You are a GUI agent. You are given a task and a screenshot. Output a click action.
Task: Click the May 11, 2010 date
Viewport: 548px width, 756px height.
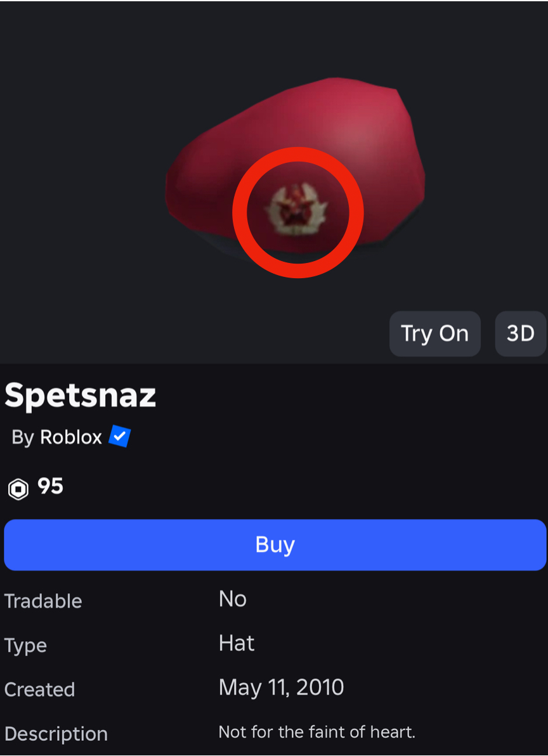tap(281, 688)
